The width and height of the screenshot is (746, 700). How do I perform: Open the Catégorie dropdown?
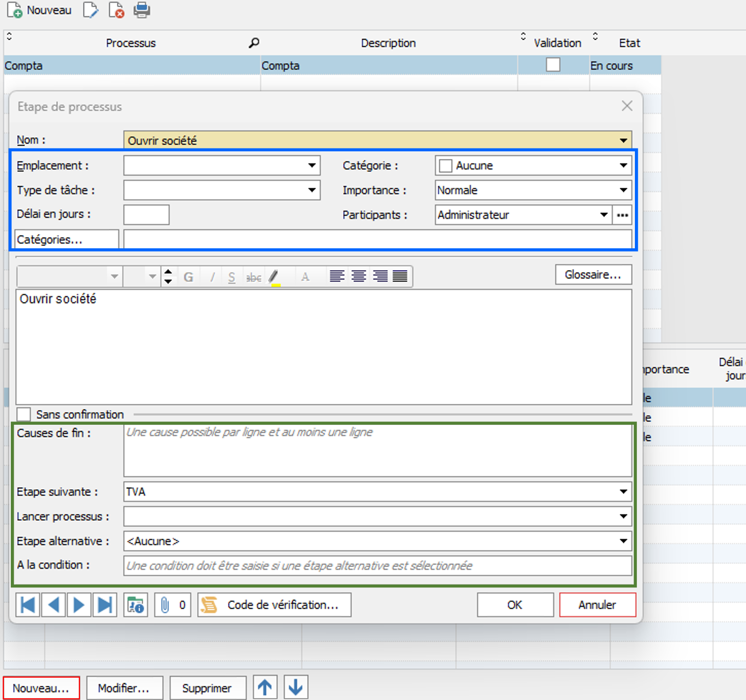point(624,166)
